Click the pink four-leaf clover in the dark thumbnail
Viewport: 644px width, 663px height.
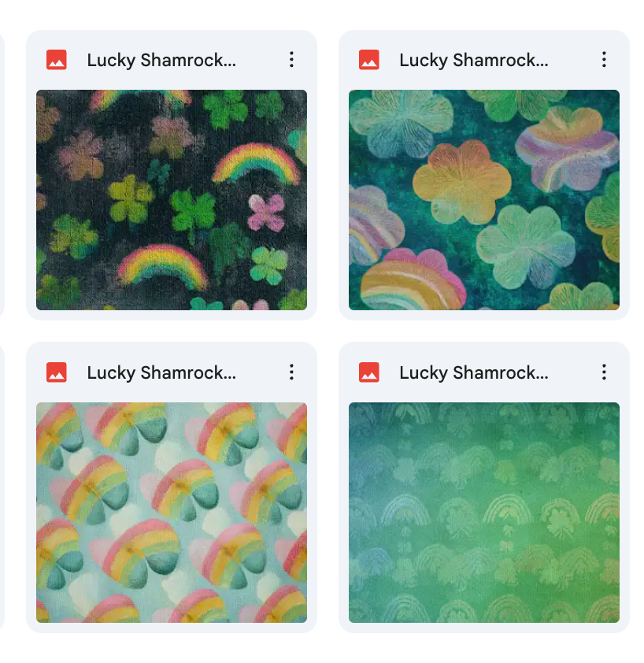(x=267, y=212)
